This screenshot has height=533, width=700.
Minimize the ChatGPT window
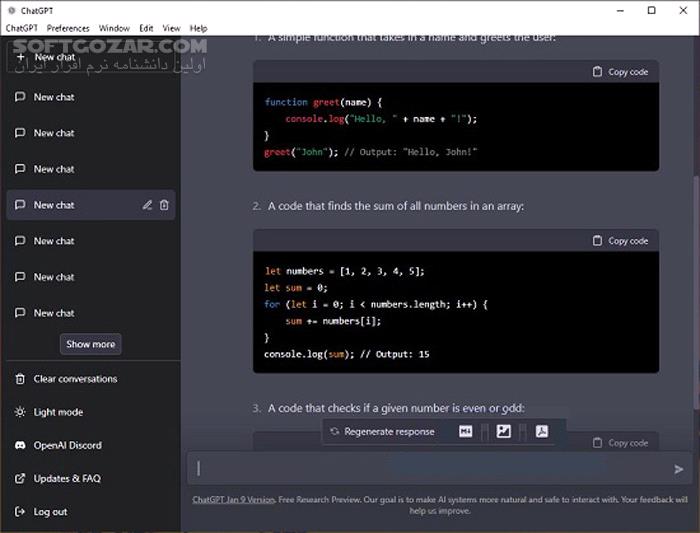pyautogui.click(x=621, y=10)
